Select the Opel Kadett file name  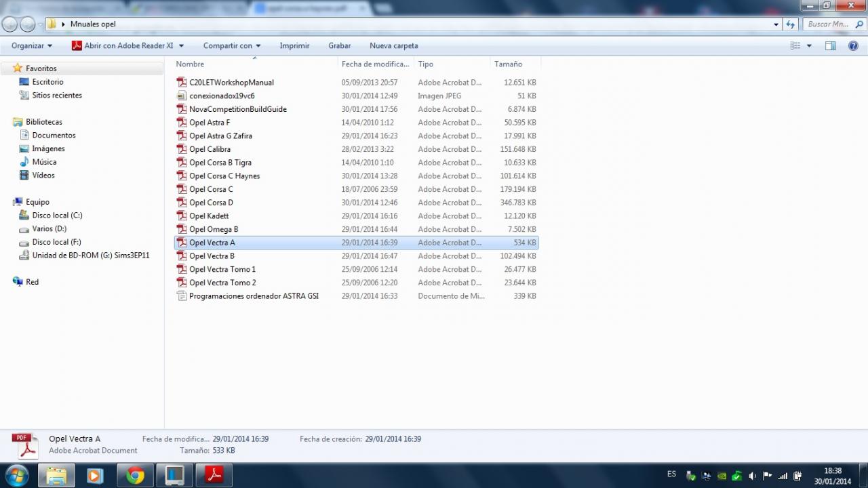(x=209, y=216)
